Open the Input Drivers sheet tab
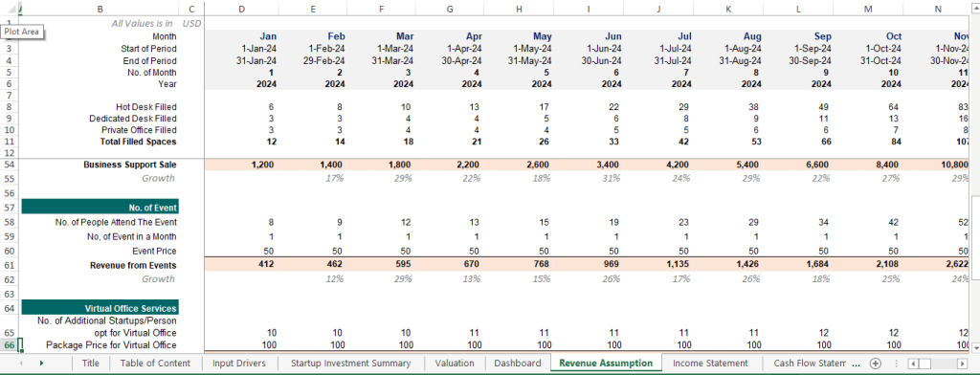The width and height of the screenshot is (980, 375). [238, 364]
